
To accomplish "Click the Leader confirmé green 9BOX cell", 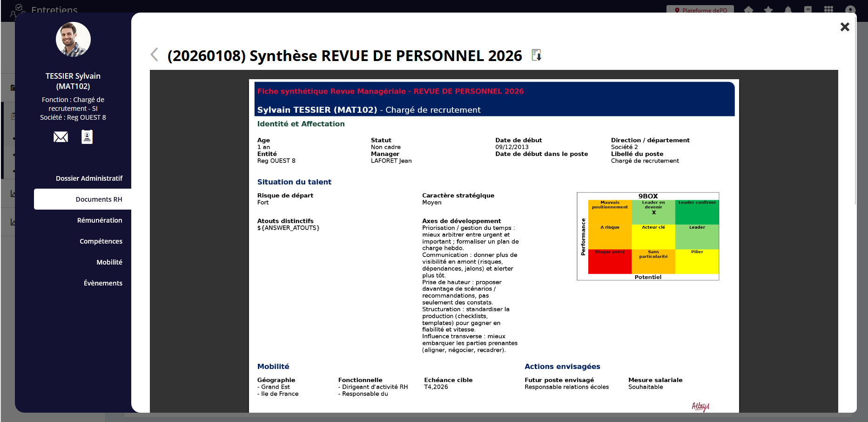I will [x=697, y=212].
